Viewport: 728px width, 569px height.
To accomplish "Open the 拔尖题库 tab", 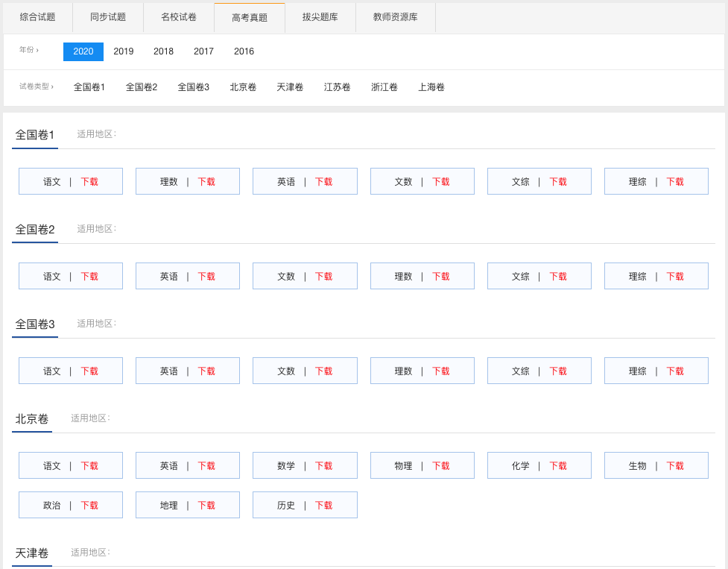I will [320, 17].
